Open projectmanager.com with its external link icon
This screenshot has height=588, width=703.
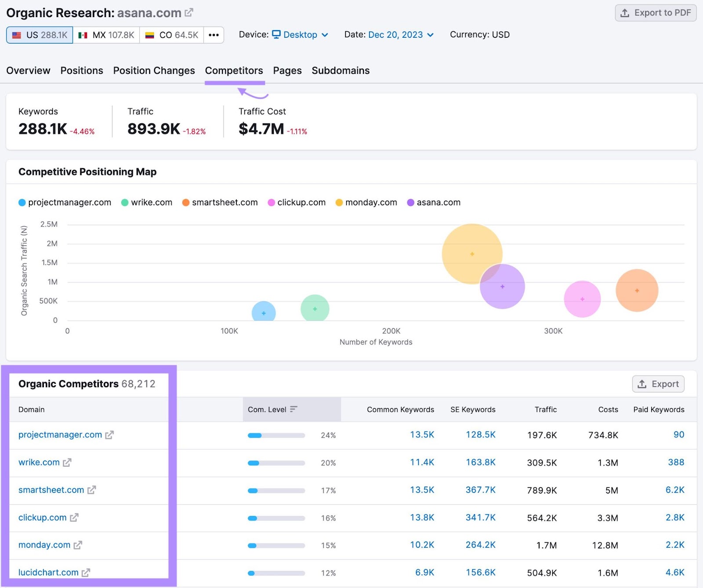110,435
